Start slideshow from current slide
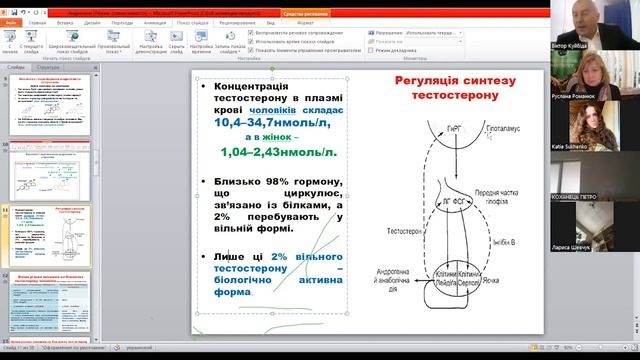Viewport: 640px width, 360px height. tap(31, 42)
